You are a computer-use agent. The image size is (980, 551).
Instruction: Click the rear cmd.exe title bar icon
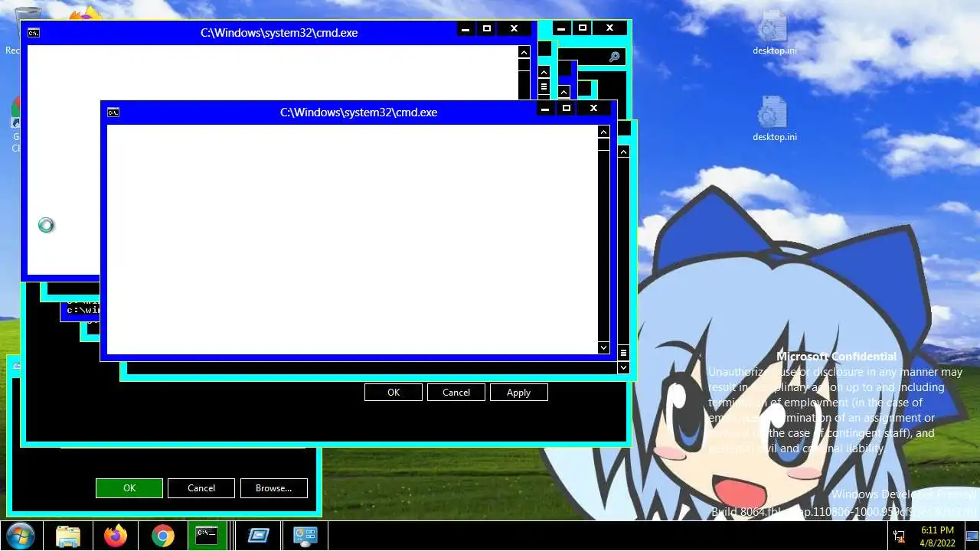(x=34, y=33)
